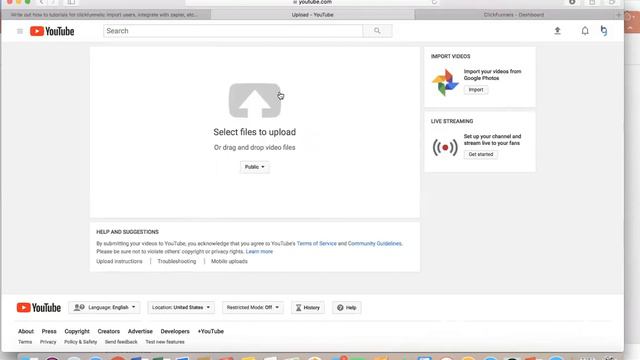Click Copyright in the footer
Image resolution: width=640 pixels, height=360 pixels.
[77, 331]
